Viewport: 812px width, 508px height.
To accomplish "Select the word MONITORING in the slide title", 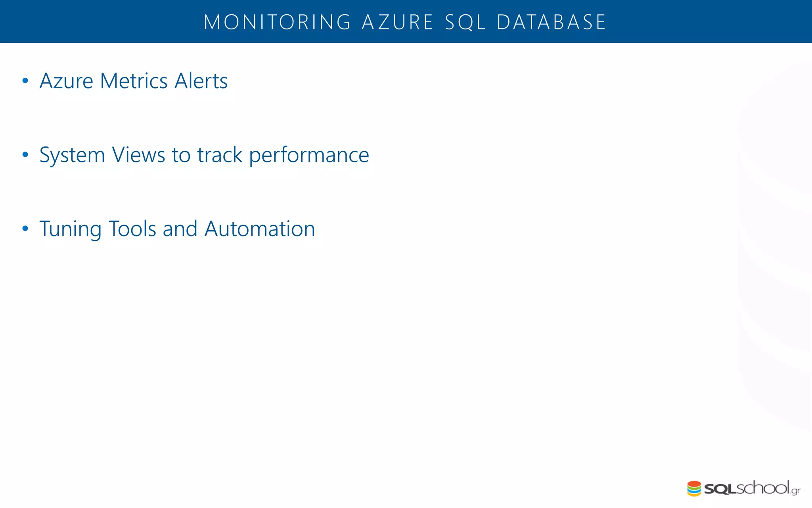I will click(x=277, y=22).
